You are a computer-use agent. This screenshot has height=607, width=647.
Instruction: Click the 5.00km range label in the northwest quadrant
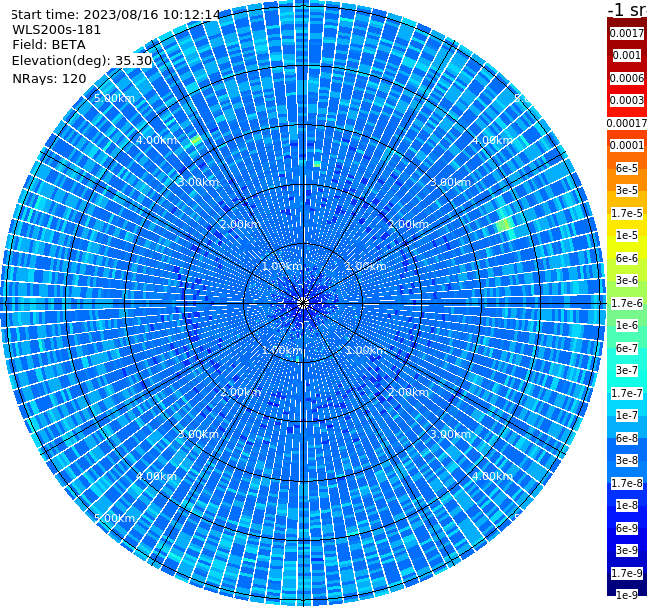click(114, 98)
